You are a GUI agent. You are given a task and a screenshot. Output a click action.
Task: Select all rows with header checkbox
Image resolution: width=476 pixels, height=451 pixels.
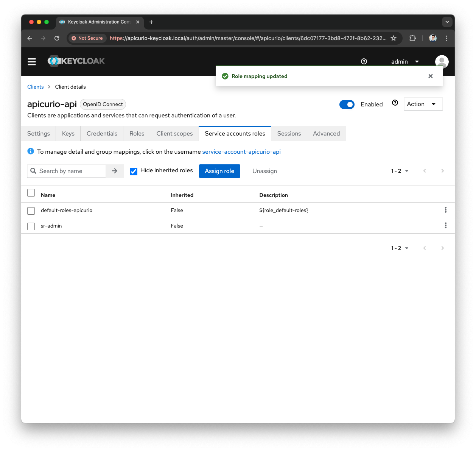[x=31, y=193]
